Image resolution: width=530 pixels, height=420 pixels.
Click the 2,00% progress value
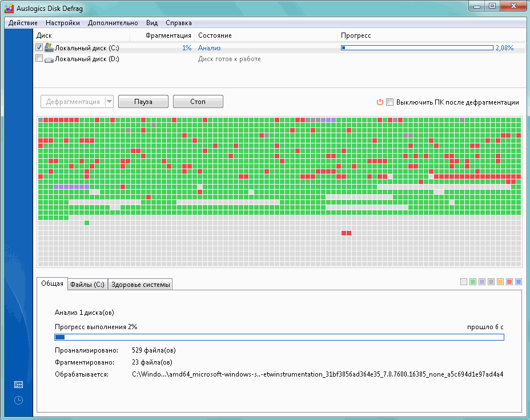tap(505, 47)
